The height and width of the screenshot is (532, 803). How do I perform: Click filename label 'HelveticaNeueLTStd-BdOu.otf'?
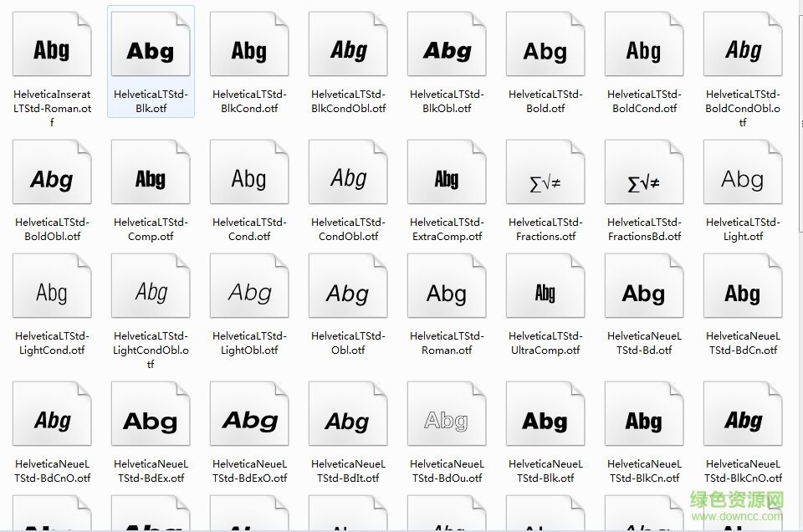[x=447, y=471]
